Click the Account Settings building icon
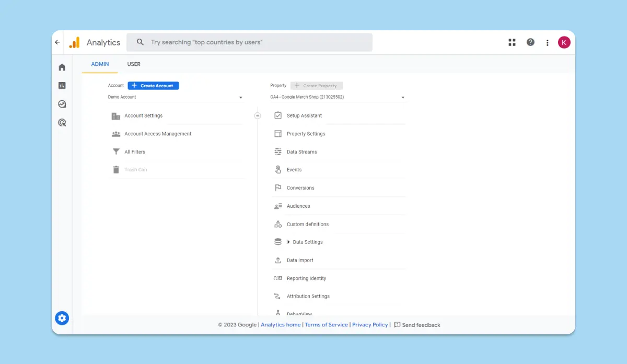 [x=116, y=116]
